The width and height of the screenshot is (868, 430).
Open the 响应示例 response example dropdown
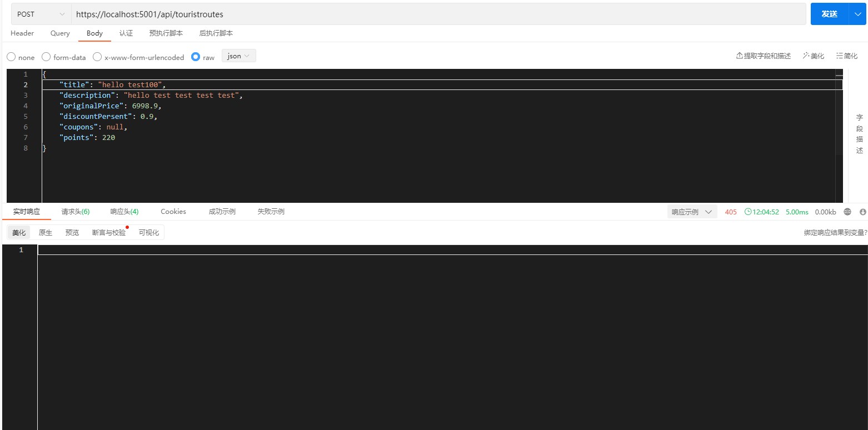click(x=692, y=212)
